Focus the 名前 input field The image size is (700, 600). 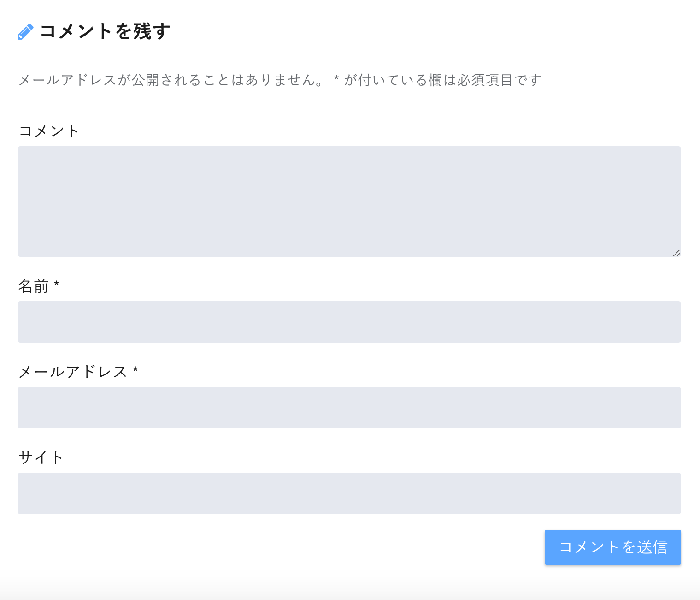click(349, 322)
